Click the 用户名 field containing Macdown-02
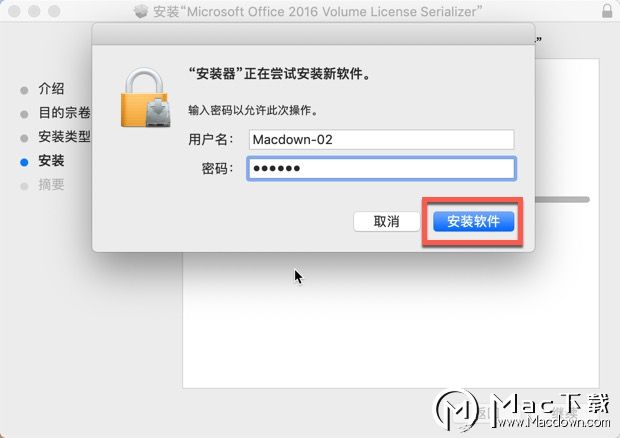The height and width of the screenshot is (438, 620). click(382, 140)
